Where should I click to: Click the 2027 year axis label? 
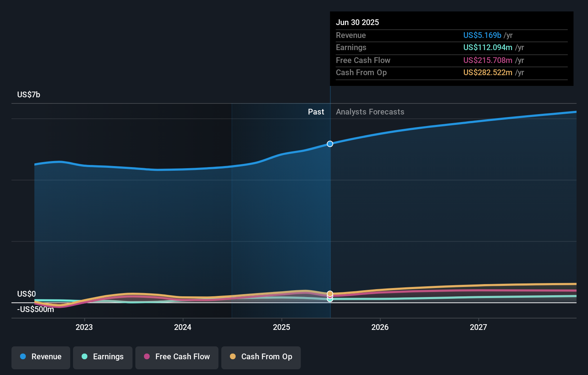tap(479, 327)
